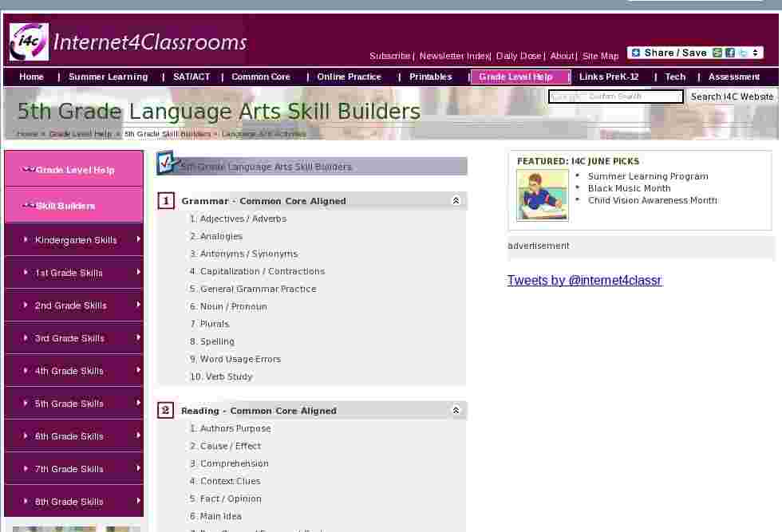This screenshot has height=532, width=782.
Task: Open the Tech menu item
Action: [x=675, y=77]
